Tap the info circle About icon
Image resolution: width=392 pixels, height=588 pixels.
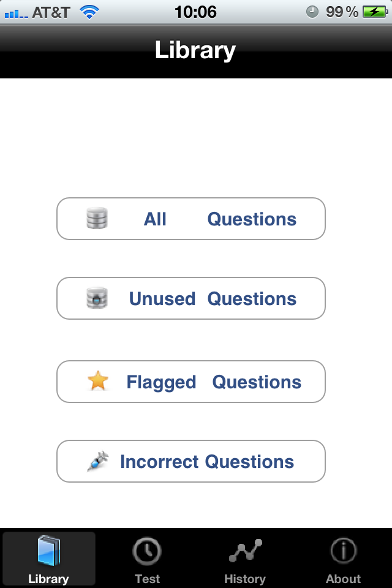click(x=343, y=551)
